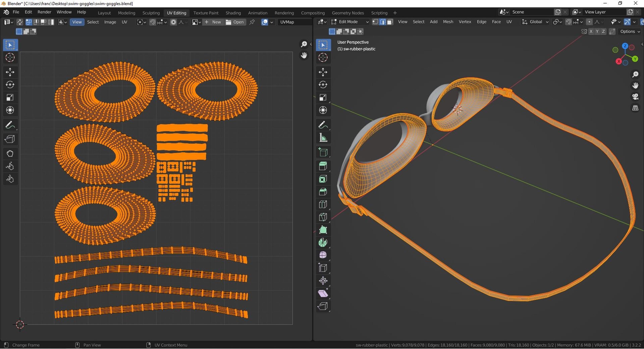Image resolution: width=644 pixels, height=349 pixels.
Task: Select the Edge Slide tool
Action: [323, 268]
